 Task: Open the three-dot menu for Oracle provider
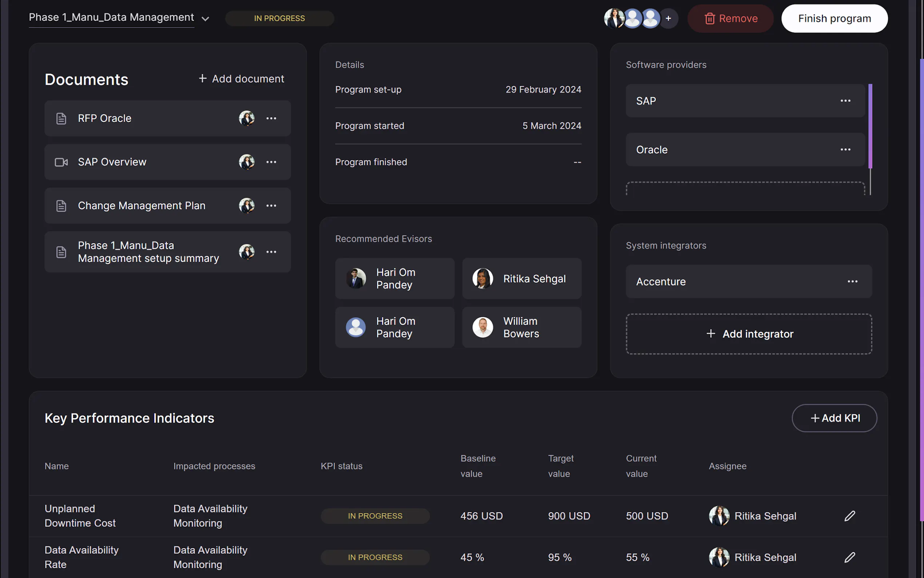click(x=845, y=150)
